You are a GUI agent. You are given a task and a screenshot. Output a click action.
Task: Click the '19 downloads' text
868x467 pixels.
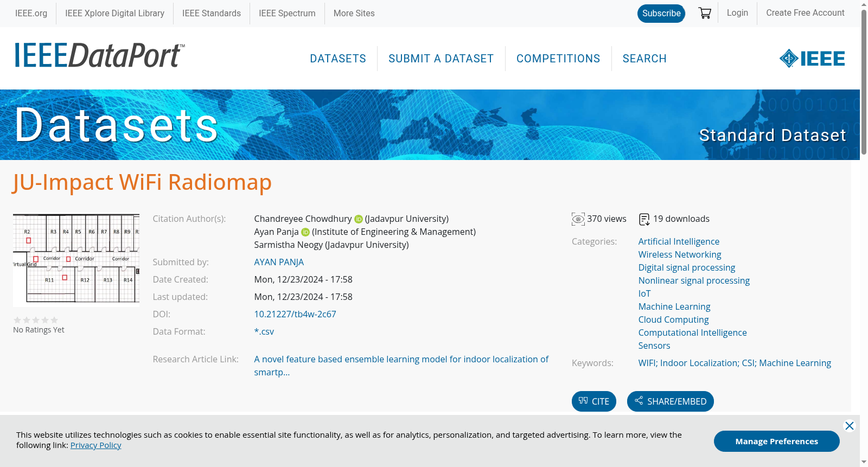tap(681, 219)
